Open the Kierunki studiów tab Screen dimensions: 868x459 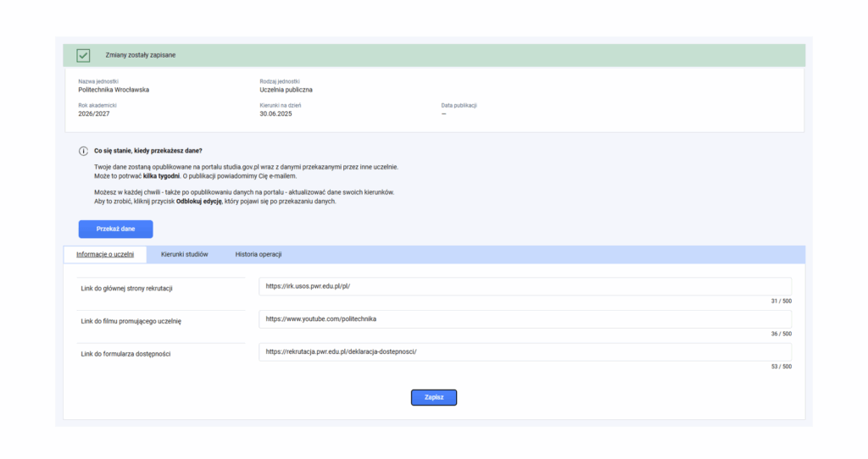[x=184, y=254]
